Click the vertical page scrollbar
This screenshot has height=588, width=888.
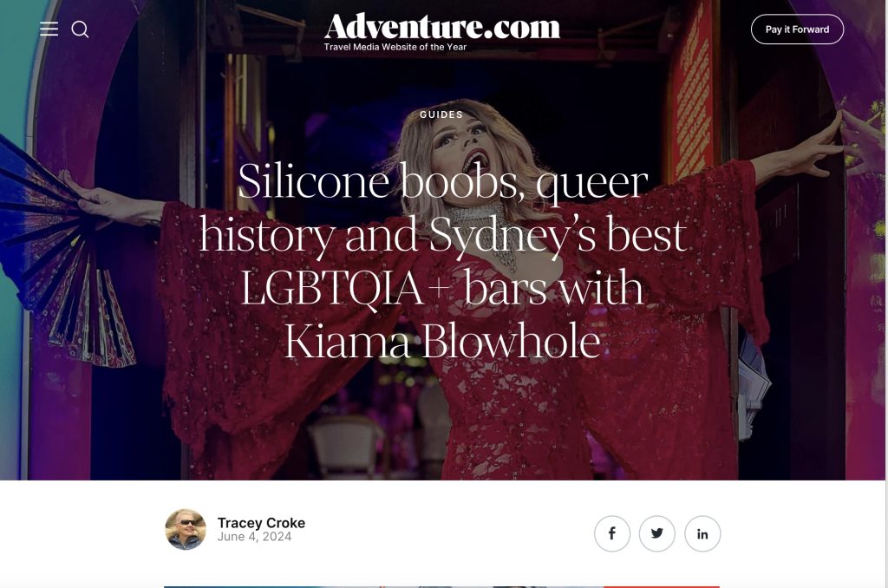(x=885, y=294)
